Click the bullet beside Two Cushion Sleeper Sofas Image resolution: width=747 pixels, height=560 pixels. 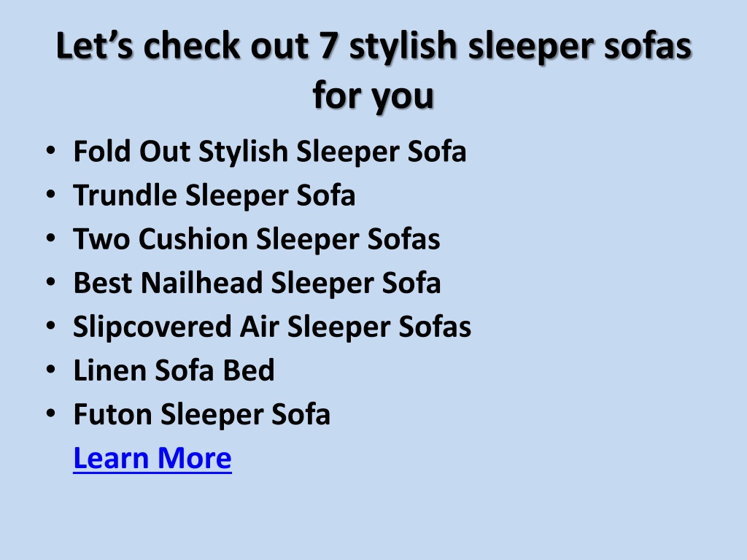[51, 238]
